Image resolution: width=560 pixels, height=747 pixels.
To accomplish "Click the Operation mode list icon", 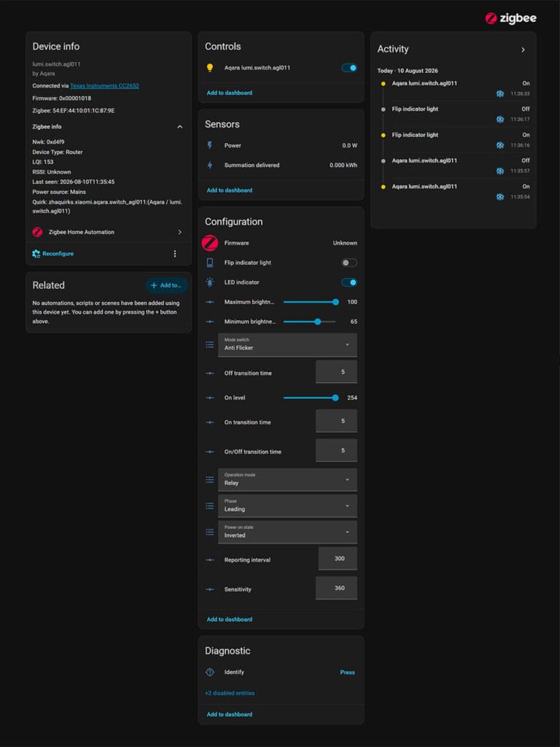I will pos(209,480).
